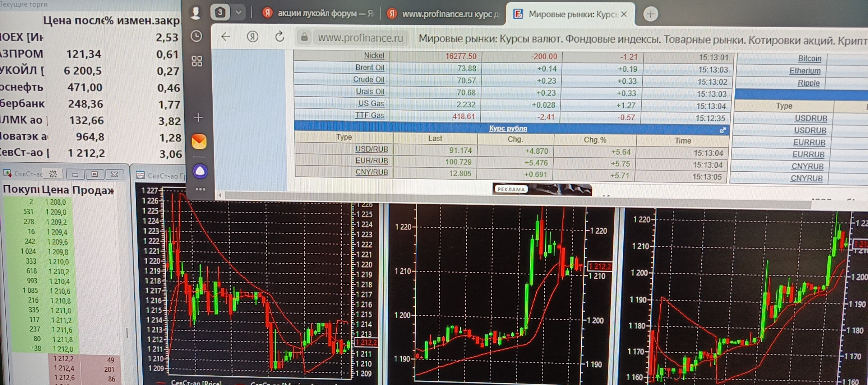868x385 pixels.
Task: Click the Yandex 'Я' home button
Action: (x=253, y=36)
